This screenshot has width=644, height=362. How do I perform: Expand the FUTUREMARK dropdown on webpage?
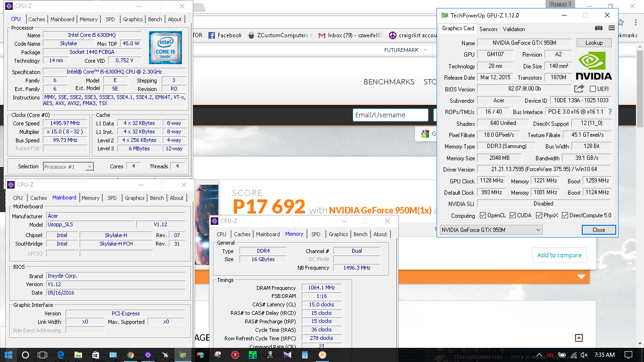coord(425,50)
